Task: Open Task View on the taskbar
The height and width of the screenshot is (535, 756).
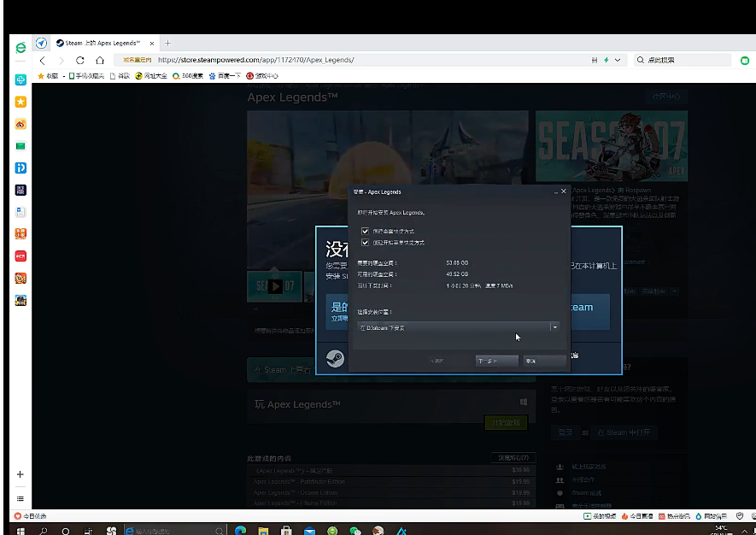Action: (88, 531)
